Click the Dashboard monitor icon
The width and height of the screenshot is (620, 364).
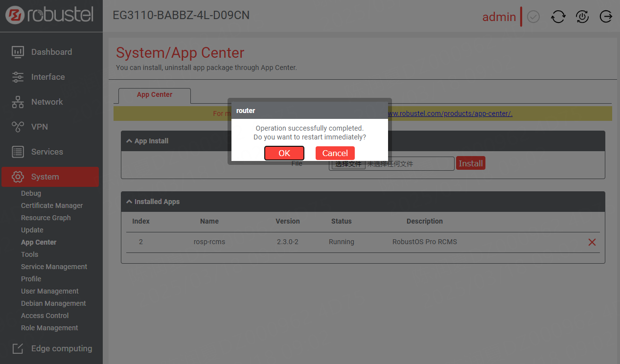(18, 52)
